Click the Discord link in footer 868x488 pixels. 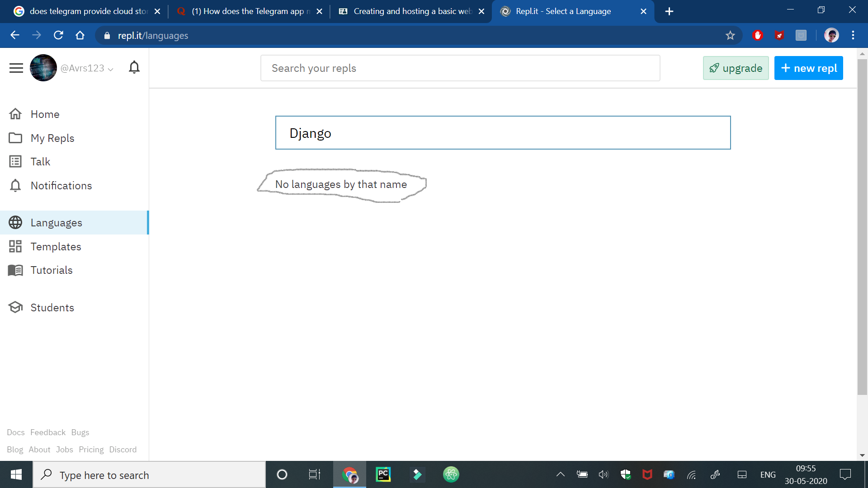tap(123, 449)
